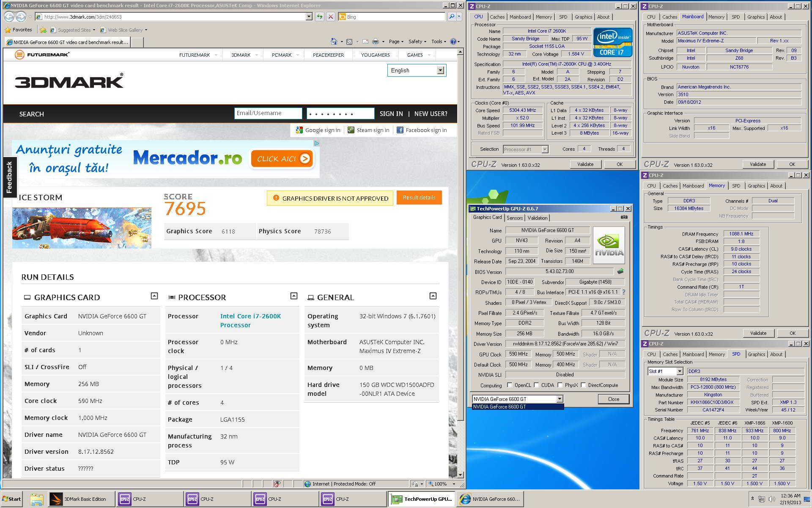
Task: Open the PEACEKEEPER navigation item
Action: [328, 55]
